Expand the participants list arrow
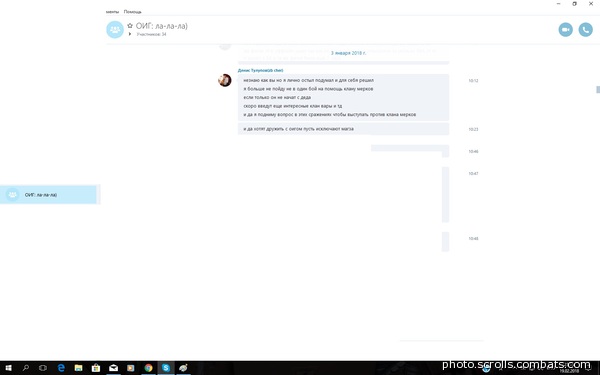 130,34
